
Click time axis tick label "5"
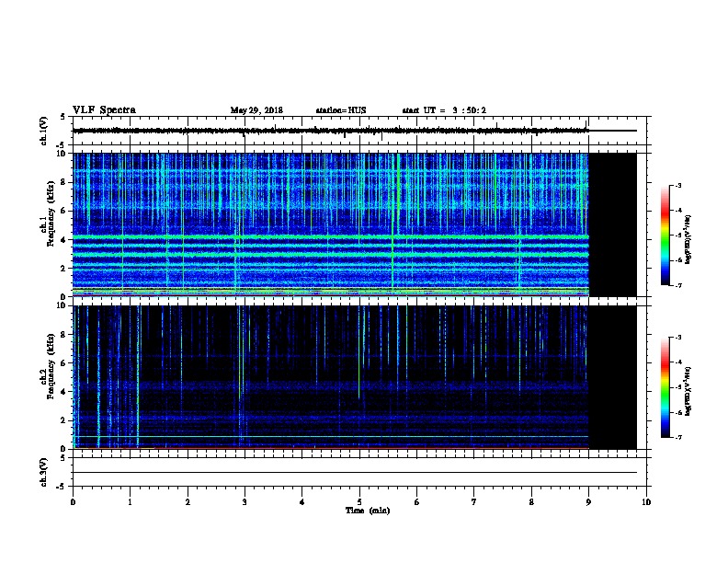point(359,502)
